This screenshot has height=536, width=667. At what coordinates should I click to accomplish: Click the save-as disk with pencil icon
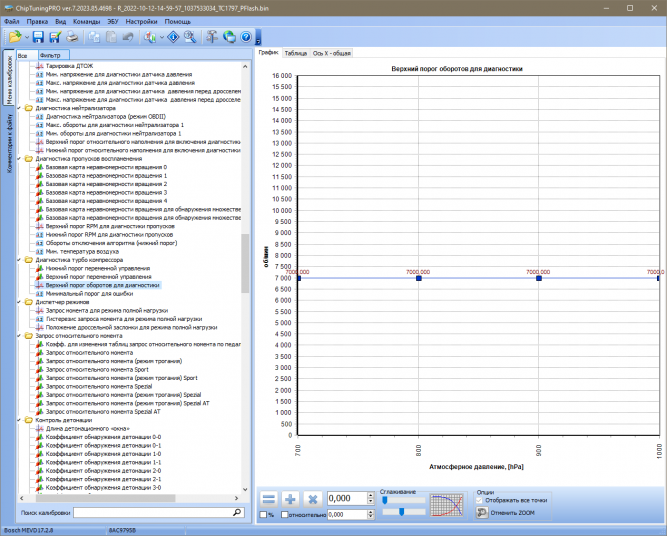coord(55,37)
